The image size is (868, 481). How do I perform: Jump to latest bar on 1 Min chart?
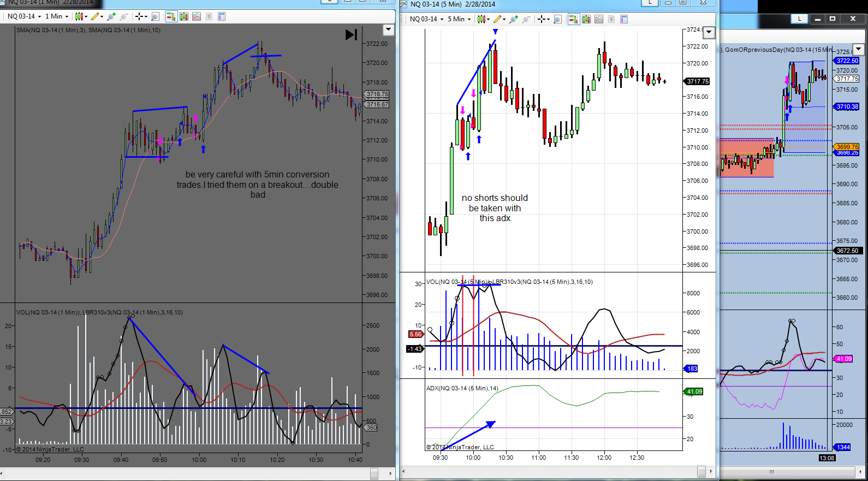pos(351,35)
